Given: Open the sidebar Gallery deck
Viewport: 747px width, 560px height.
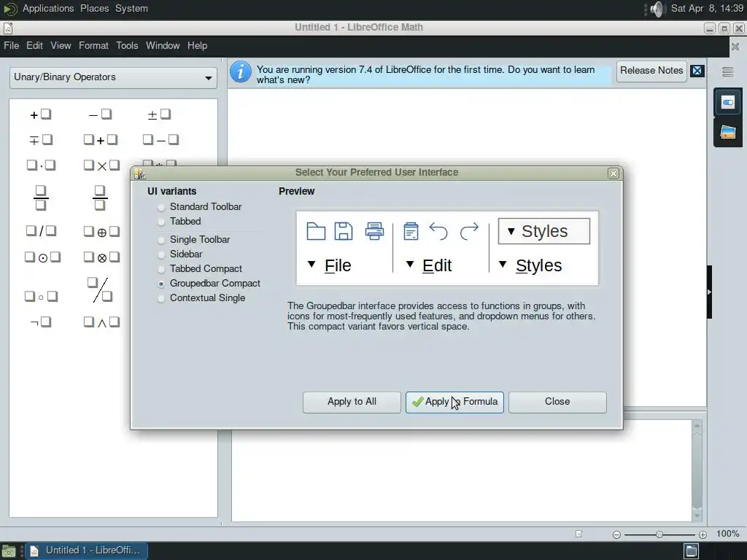Looking at the screenshot, I should pos(727,133).
